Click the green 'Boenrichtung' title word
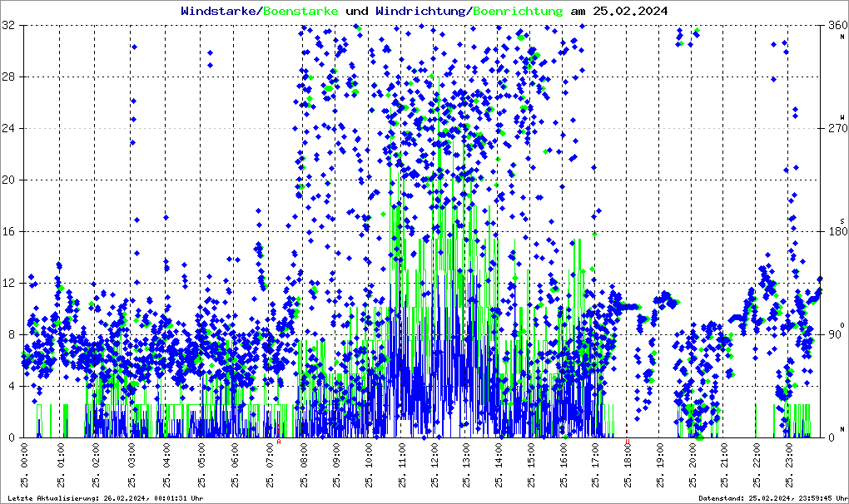The height and width of the screenshot is (504, 849). point(518,12)
